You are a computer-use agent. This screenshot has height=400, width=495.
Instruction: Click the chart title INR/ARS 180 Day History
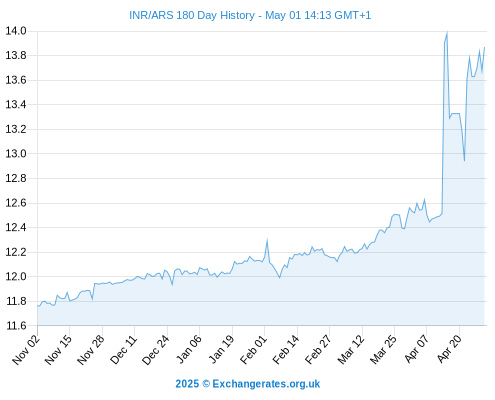click(192, 15)
